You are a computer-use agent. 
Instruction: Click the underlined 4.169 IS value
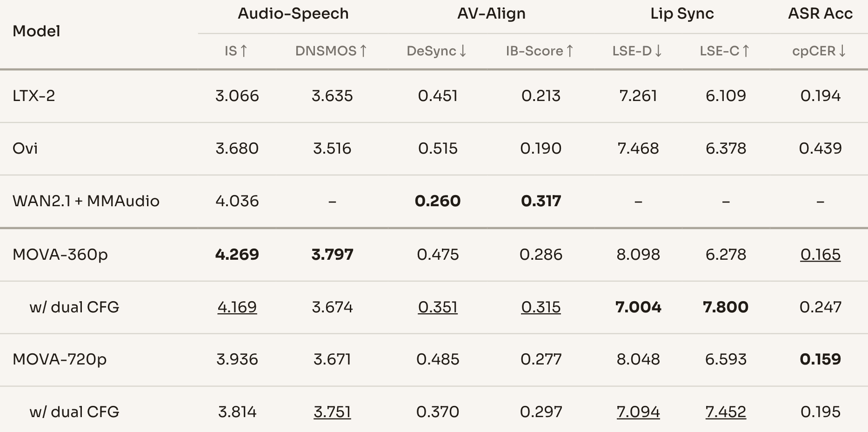(x=237, y=307)
